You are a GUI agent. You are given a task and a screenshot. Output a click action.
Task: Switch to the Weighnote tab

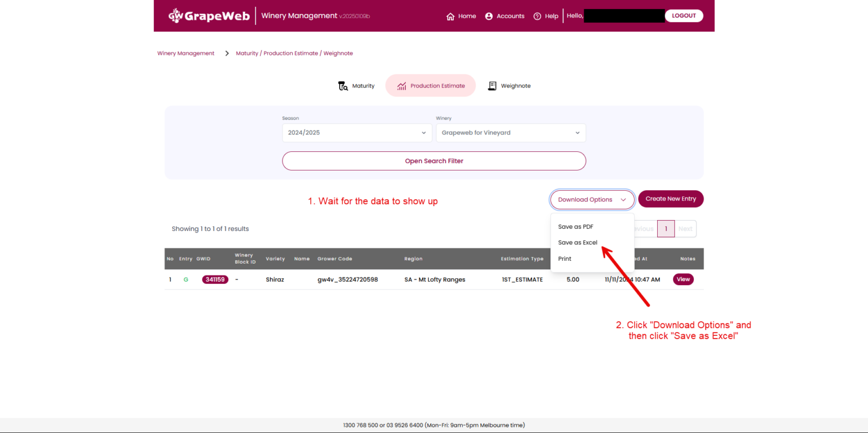click(509, 86)
